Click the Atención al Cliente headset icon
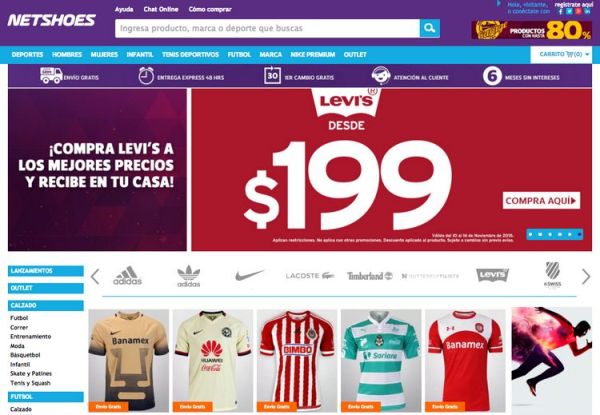This screenshot has width=600, height=415. [380, 75]
